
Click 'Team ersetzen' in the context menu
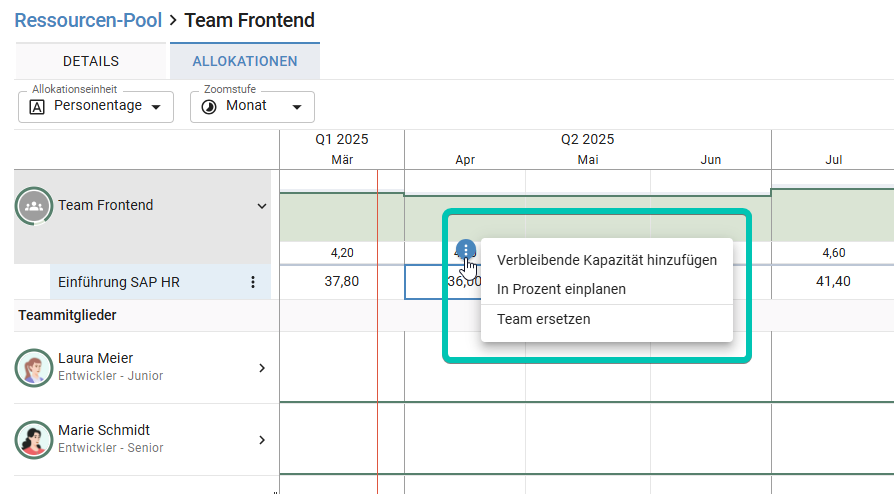tap(543, 319)
